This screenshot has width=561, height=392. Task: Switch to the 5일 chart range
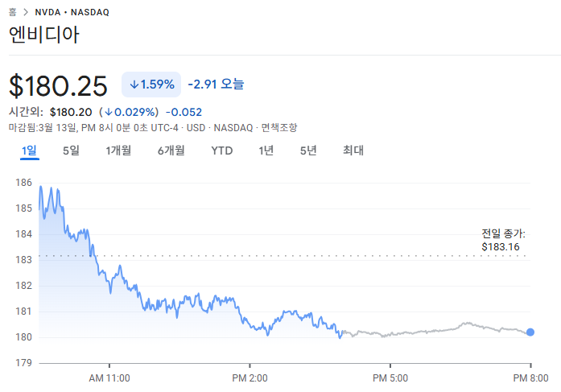[x=71, y=150]
